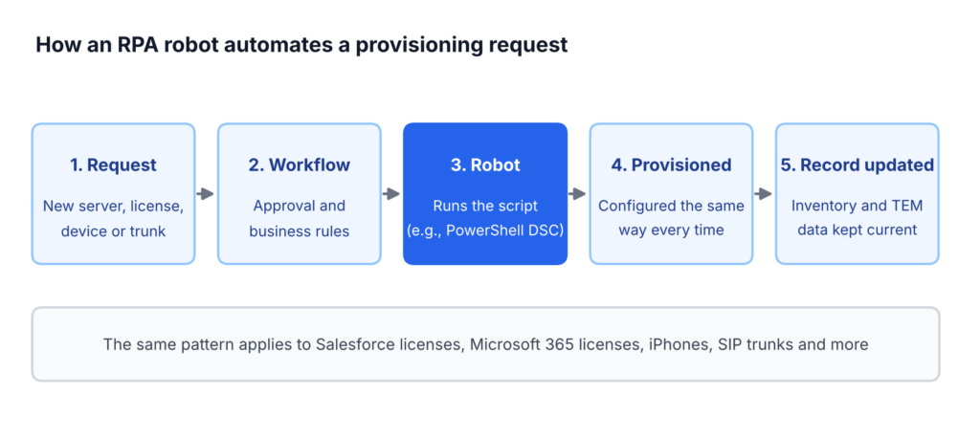980x438 pixels.
Task: Click text 'Configured the same way every time'
Action: coord(671,217)
